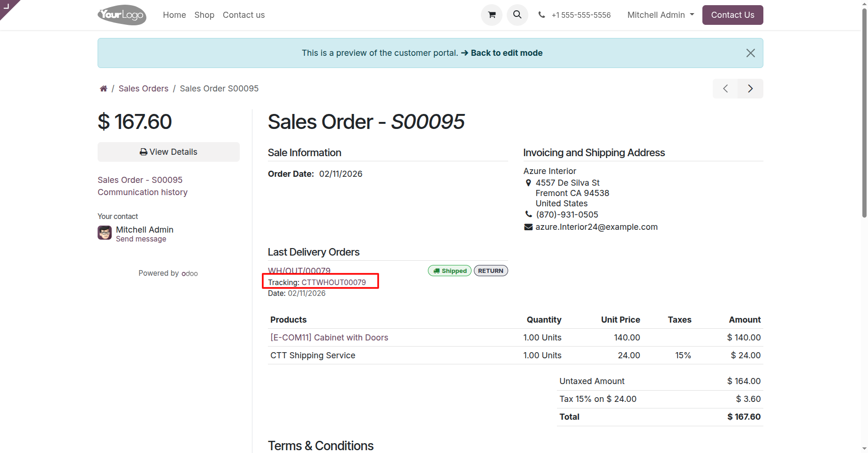Go to the next sales order
The height and width of the screenshot is (453, 868).
tap(750, 89)
